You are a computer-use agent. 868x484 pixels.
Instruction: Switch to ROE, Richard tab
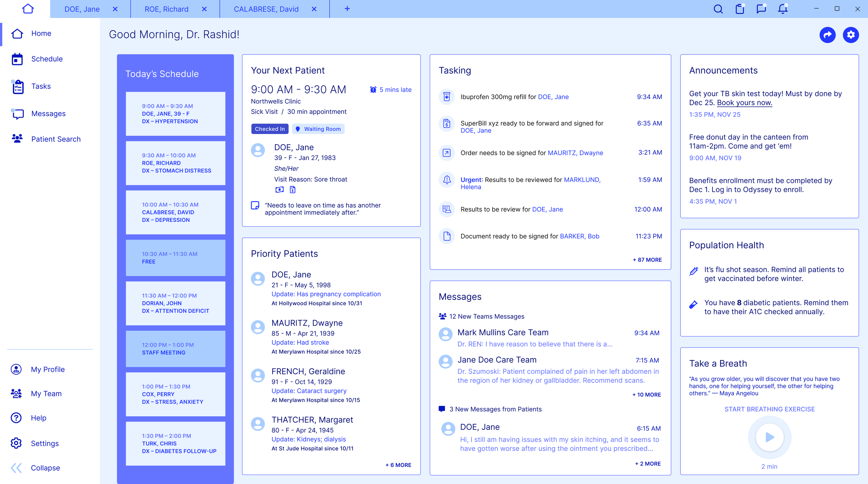click(x=167, y=9)
